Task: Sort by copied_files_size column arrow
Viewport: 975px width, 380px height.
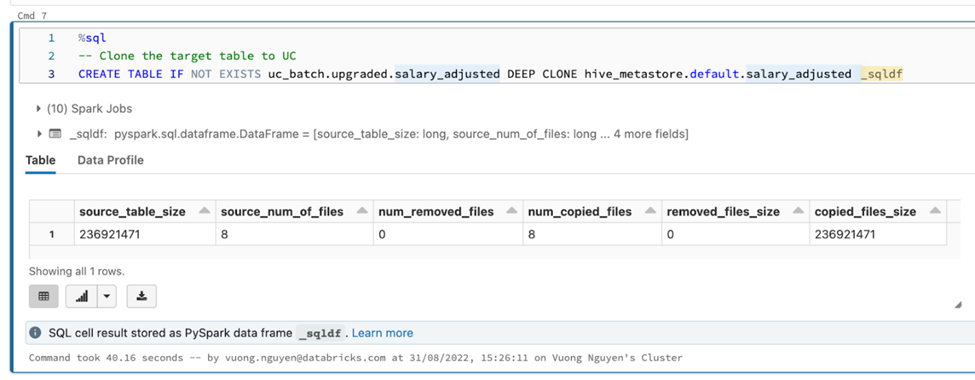Action: [x=935, y=211]
